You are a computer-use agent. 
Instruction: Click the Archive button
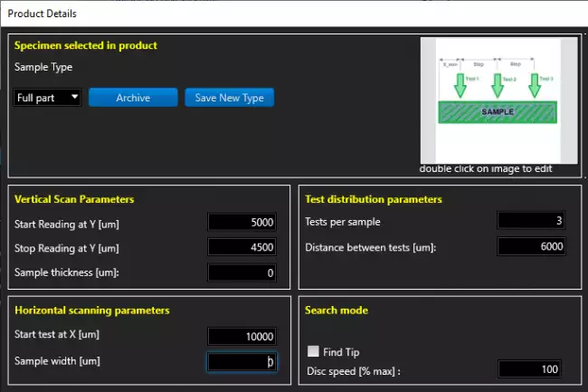[x=132, y=98]
